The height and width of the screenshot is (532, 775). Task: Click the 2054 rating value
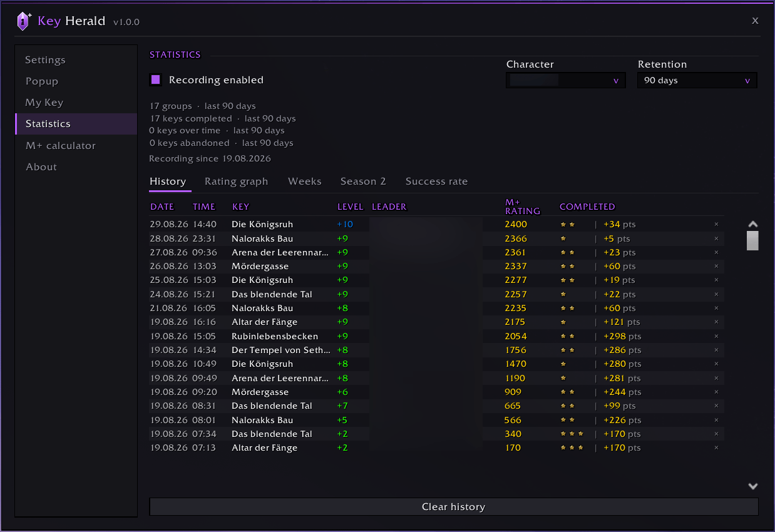(x=516, y=336)
